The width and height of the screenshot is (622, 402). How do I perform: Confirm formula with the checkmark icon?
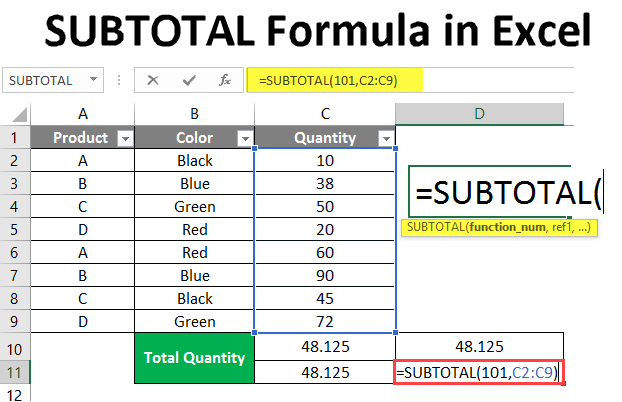pos(189,81)
